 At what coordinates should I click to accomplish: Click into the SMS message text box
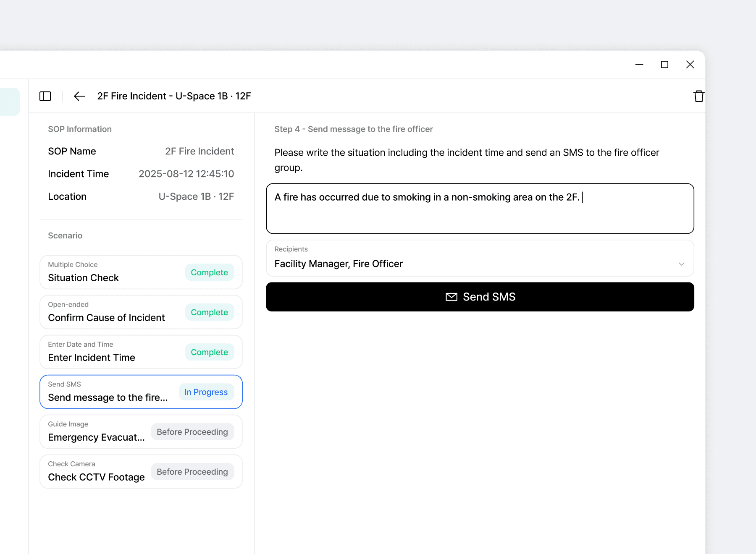tap(480, 209)
